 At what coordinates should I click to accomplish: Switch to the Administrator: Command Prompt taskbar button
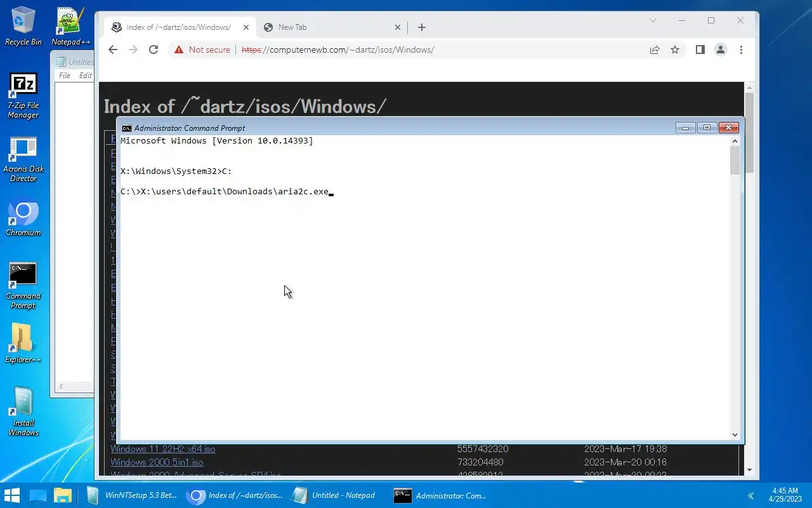(x=440, y=495)
